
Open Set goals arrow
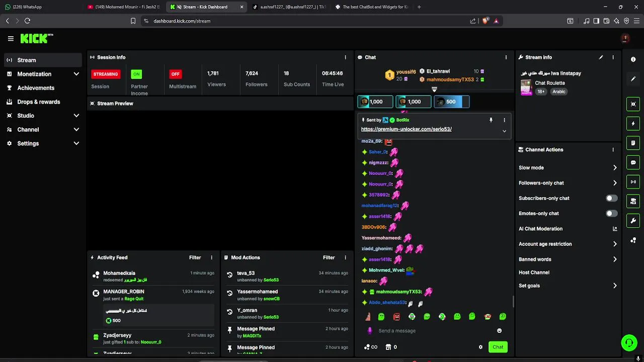tap(615, 286)
